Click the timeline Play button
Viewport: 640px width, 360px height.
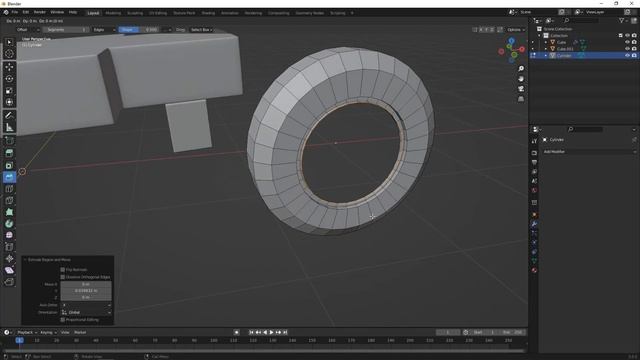tap(272, 332)
